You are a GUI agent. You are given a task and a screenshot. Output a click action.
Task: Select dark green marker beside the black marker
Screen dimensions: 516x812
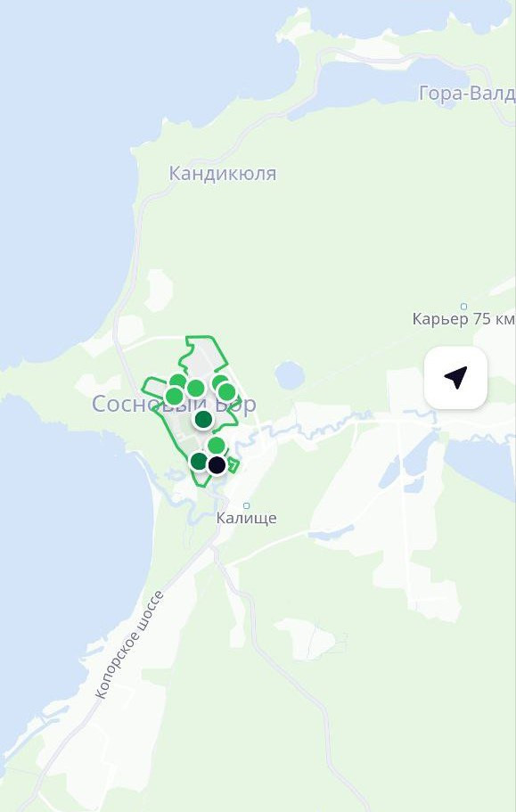pyautogui.click(x=200, y=461)
